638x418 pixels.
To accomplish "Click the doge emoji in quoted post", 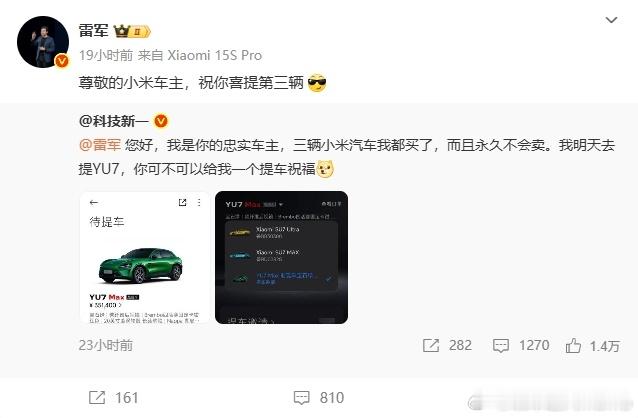I will tap(325, 169).
